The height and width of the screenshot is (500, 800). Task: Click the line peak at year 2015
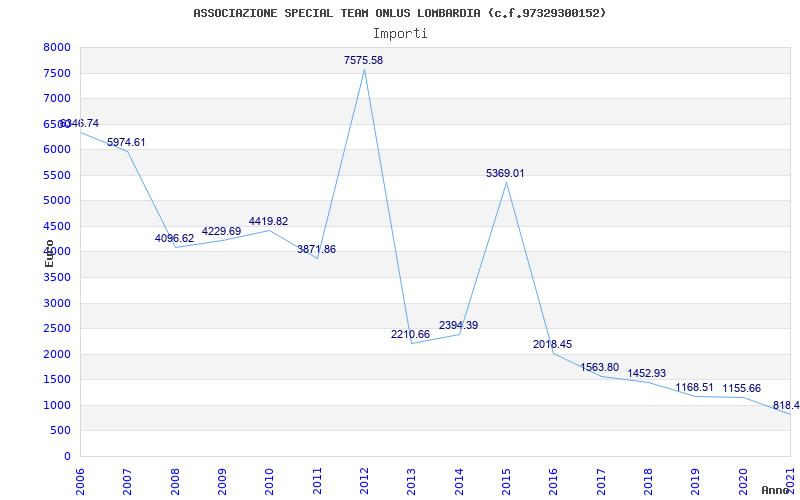point(506,182)
